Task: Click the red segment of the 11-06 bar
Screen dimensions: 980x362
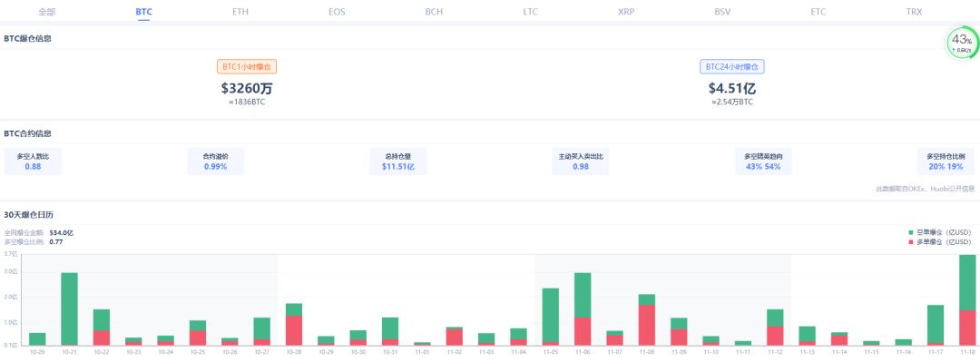Action: tap(583, 331)
